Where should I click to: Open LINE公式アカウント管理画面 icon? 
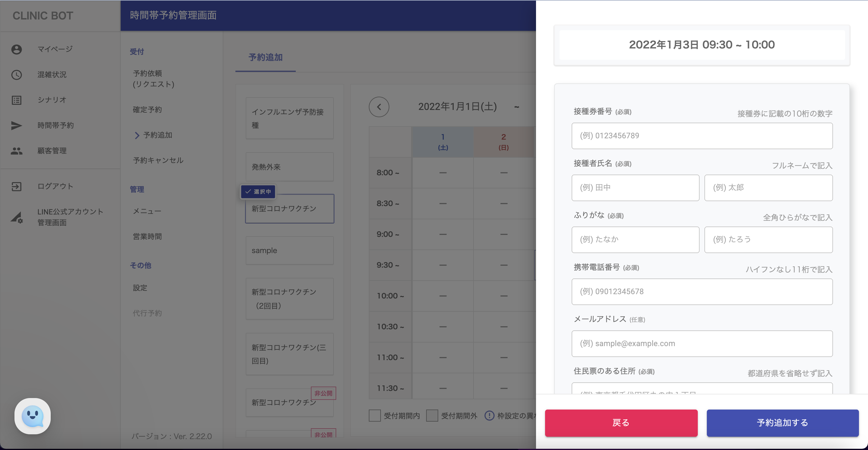17,217
